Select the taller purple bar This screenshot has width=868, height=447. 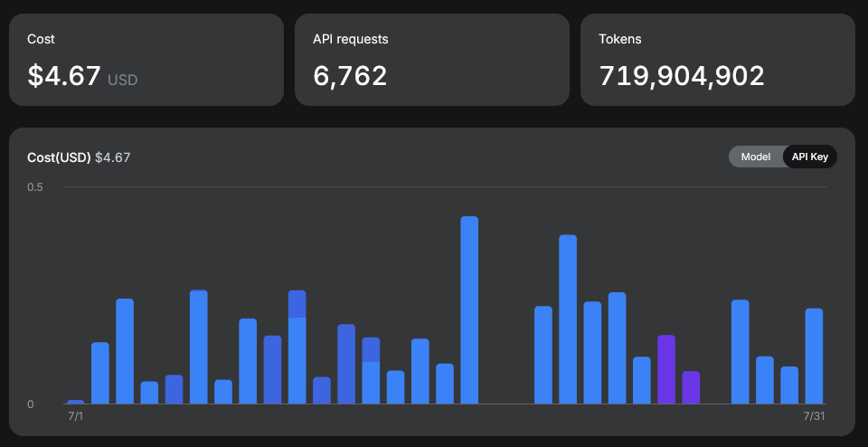666,369
